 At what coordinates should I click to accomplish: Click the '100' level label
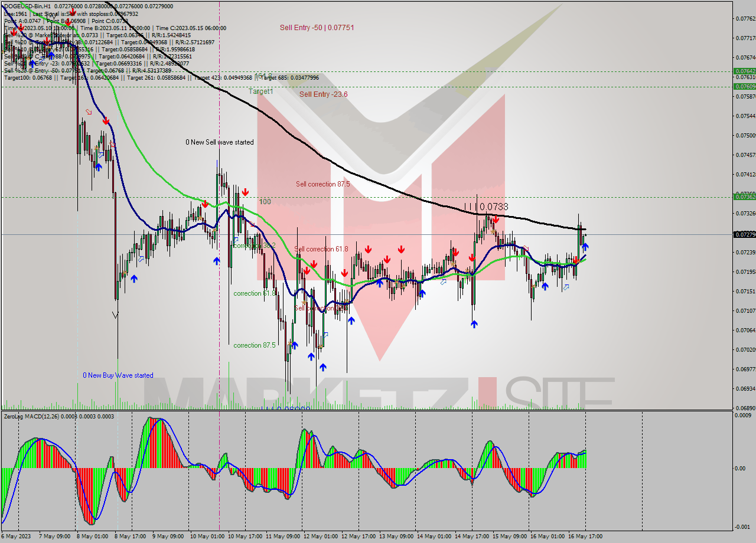[265, 202]
